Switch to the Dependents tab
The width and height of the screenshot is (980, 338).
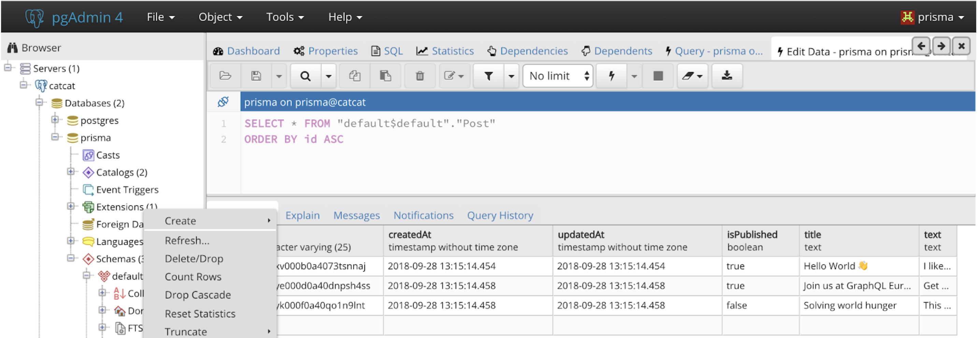pyautogui.click(x=617, y=51)
